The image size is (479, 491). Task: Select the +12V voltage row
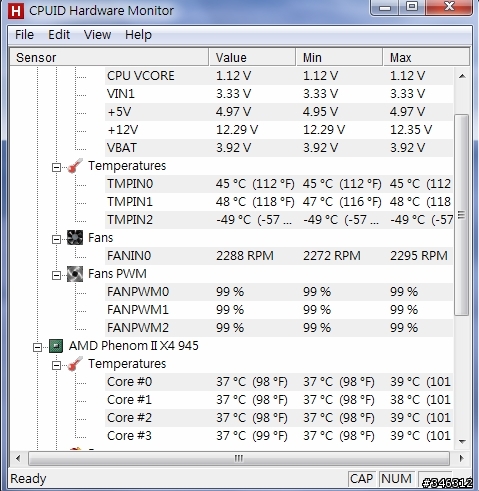[x=279, y=130]
